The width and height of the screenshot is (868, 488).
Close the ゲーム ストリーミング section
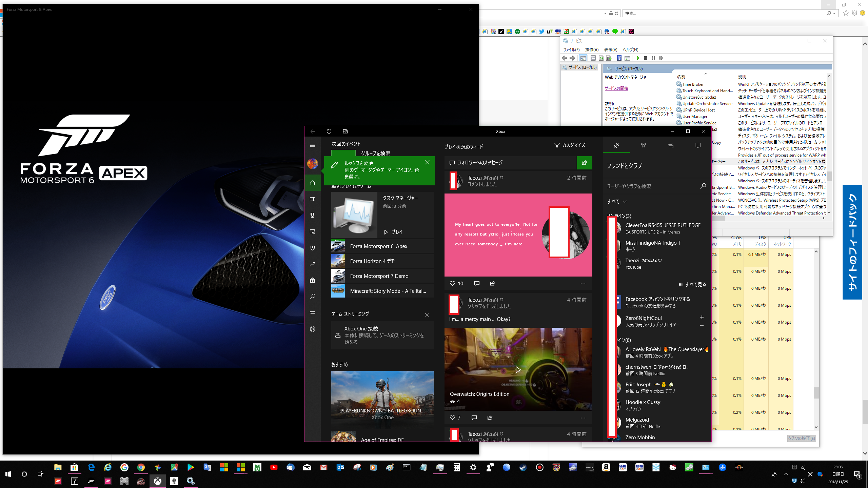click(x=427, y=315)
